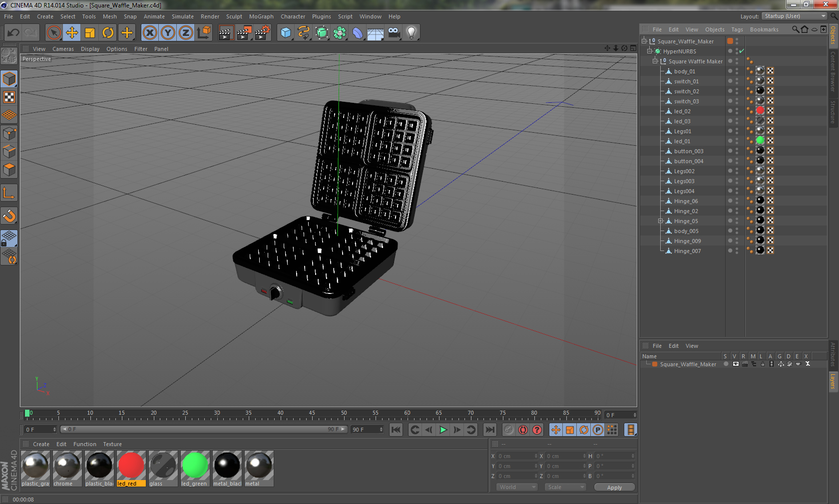Image resolution: width=839 pixels, height=504 pixels.
Task: Expand the Hinge_05 object
Action: pos(660,221)
